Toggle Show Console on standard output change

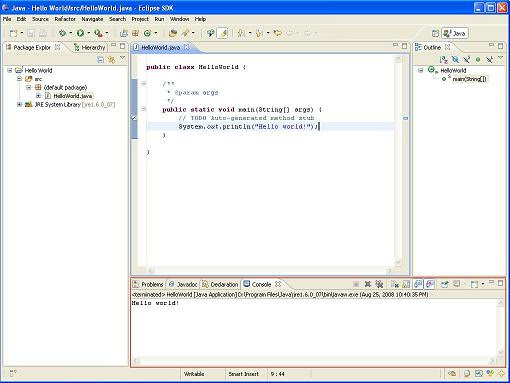pyautogui.click(x=418, y=284)
